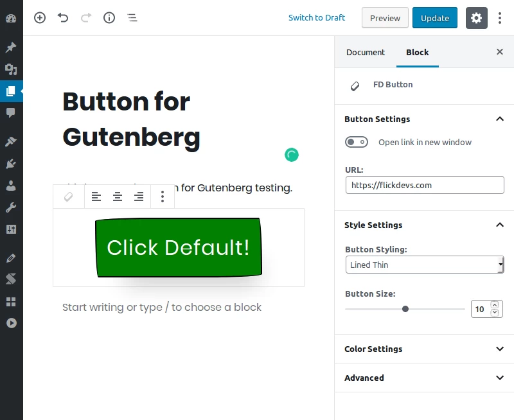Screen dimensions: 514x420
Task: Open block toolbar more options
Action: (163, 197)
